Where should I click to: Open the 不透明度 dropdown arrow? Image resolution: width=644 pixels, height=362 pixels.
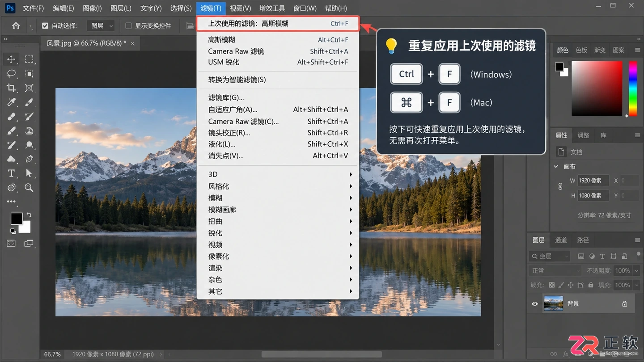click(x=636, y=270)
